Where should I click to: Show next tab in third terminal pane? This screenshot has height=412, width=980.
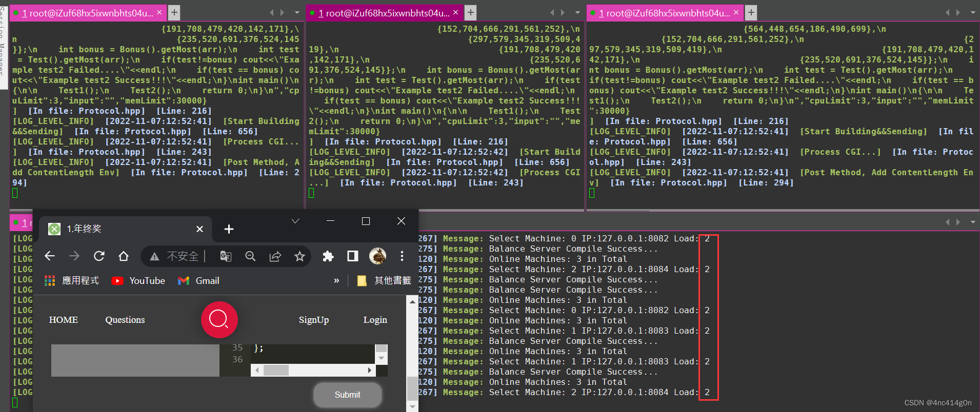[x=958, y=12]
